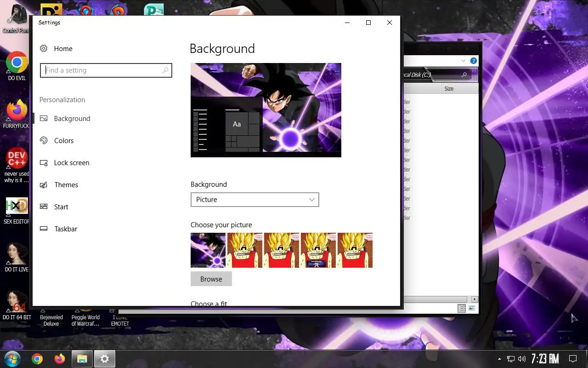Click the network tray icon
The height and width of the screenshot is (368, 588).
click(511, 359)
